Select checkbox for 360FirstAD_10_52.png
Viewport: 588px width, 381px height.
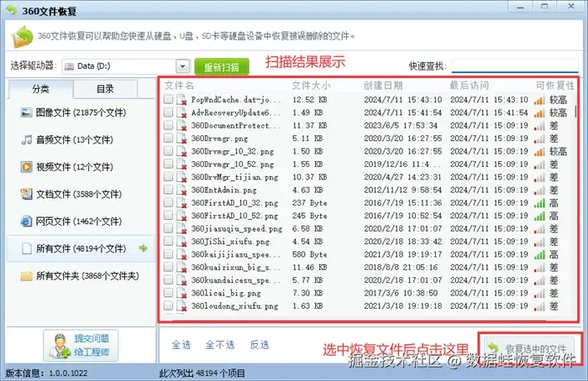point(168,215)
